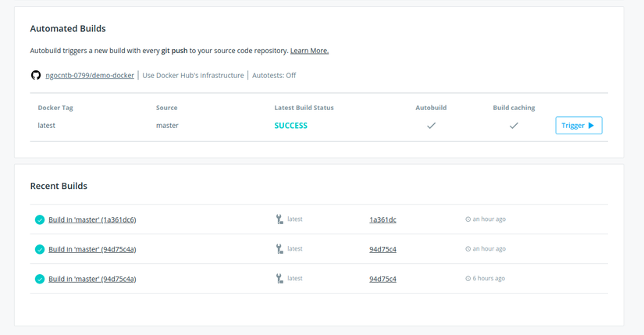Click 'Use Docker Hub's Infrastructure' text
Image resolution: width=644 pixels, height=335 pixels.
[x=193, y=76]
